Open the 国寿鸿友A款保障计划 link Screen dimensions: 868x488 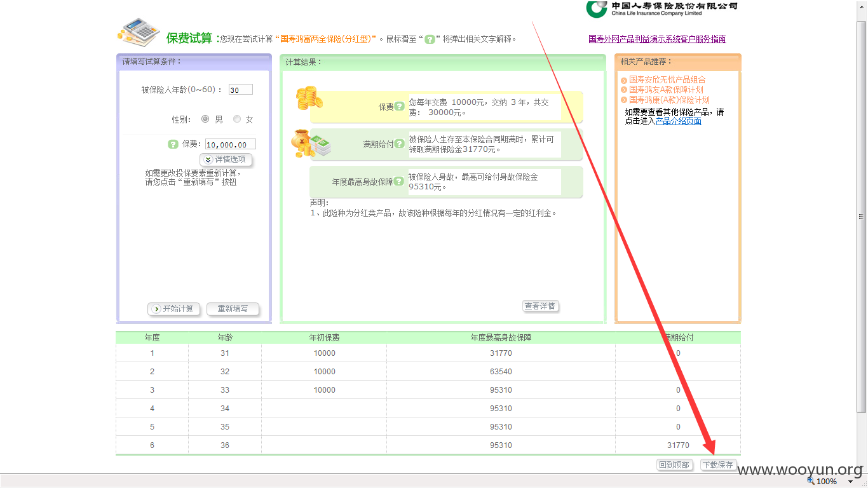point(666,90)
